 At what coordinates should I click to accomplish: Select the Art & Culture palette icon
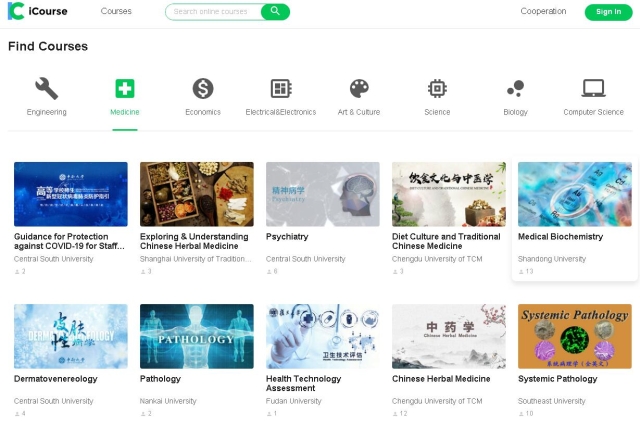point(359,88)
